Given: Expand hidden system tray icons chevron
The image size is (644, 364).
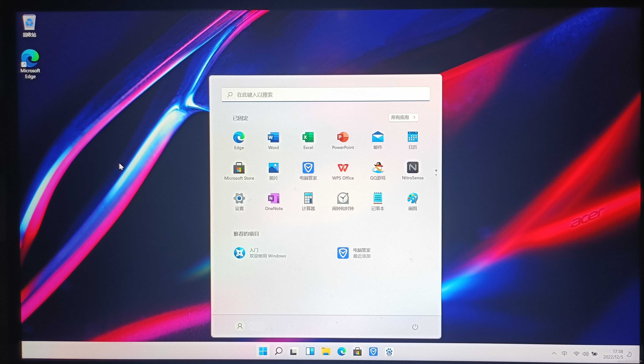Looking at the screenshot, I should [554, 353].
